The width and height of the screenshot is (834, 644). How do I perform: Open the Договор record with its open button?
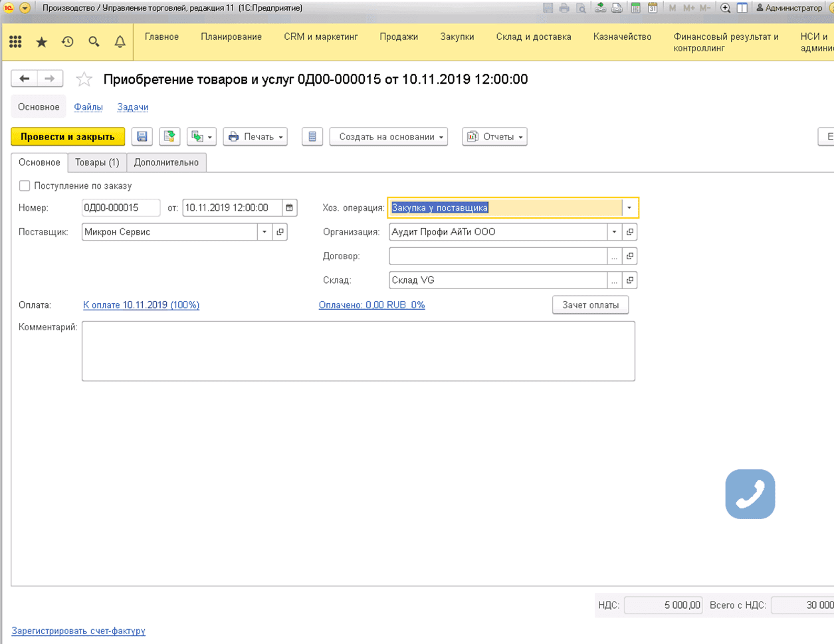tap(630, 256)
